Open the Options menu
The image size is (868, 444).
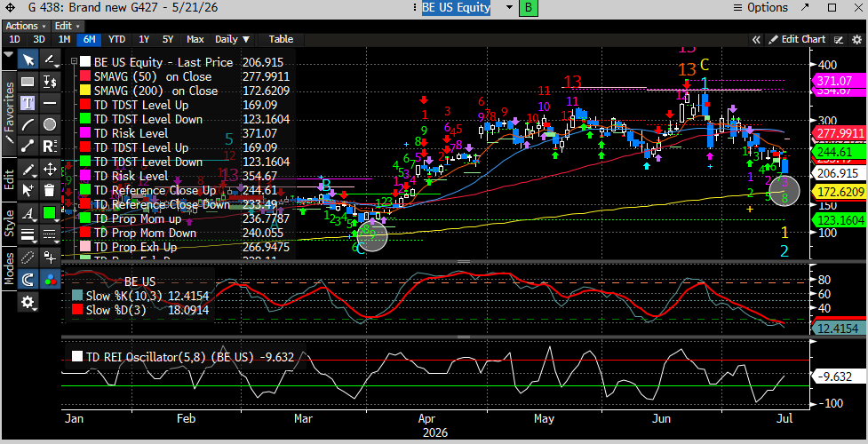[760, 8]
